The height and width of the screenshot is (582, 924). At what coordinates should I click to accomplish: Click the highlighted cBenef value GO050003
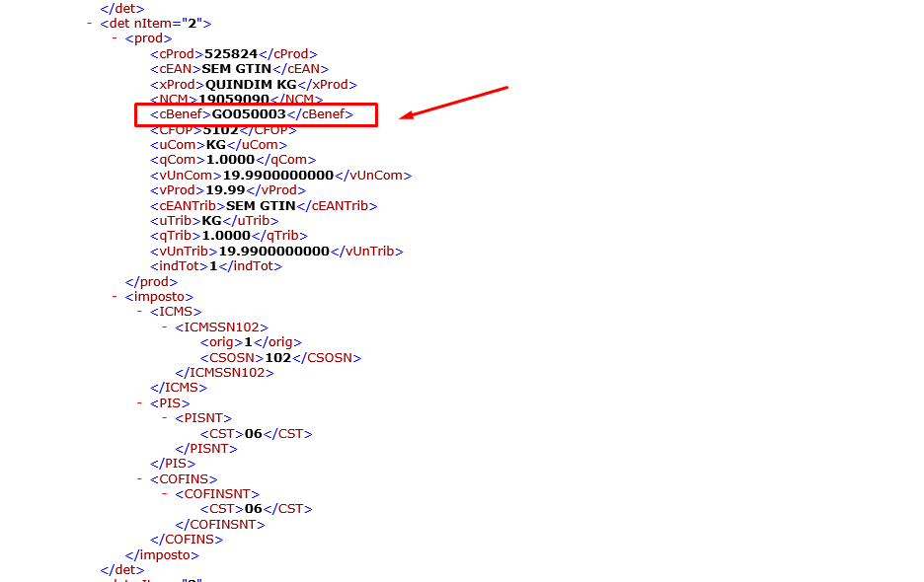click(x=249, y=114)
